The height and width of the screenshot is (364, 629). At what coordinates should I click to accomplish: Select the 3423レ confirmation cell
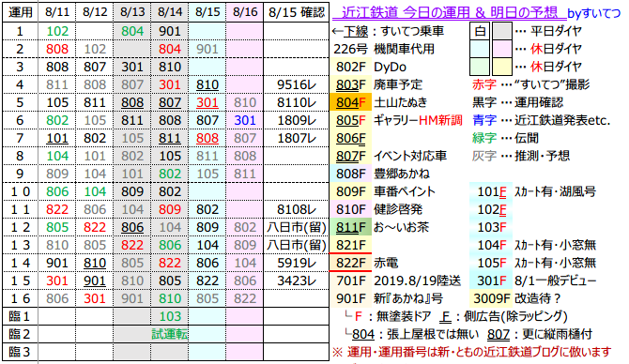tap(297, 281)
